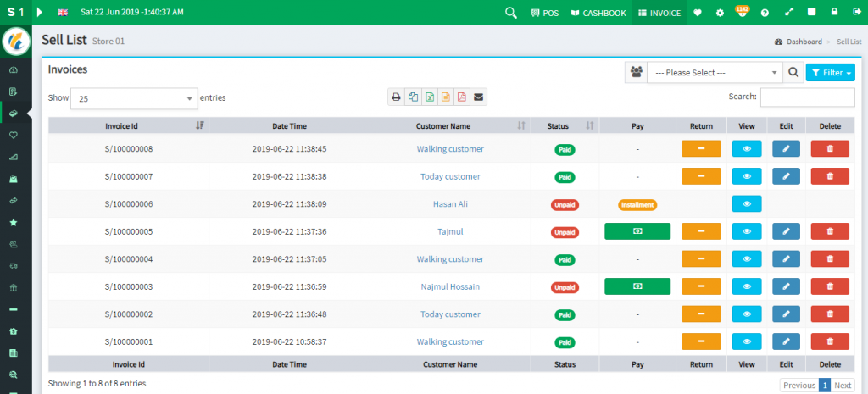Image resolution: width=868 pixels, height=394 pixels.
Task: Click the logout icon in top bar
Action: 855,13
